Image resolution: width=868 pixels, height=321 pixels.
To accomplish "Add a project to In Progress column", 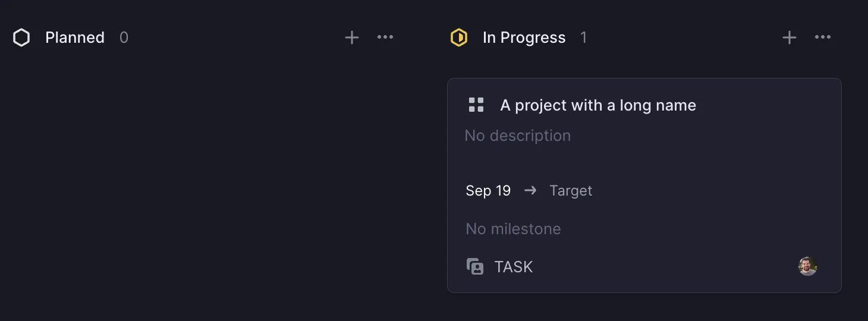I will coord(789,38).
